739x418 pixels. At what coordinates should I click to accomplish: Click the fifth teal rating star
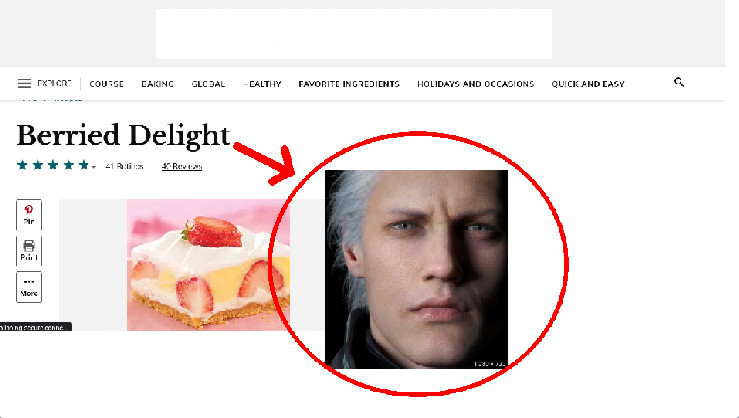click(83, 165)
